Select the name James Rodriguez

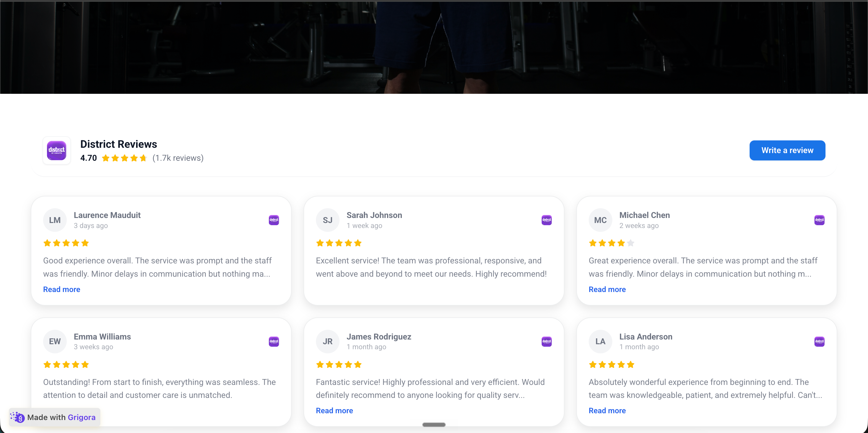(x=379, y=337)
